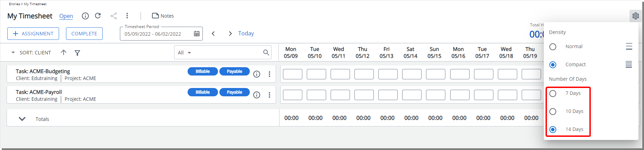This screenshot has height=150, width=644.
Task: Click the search magnifier icon
Action: click(x=266, y=52)
